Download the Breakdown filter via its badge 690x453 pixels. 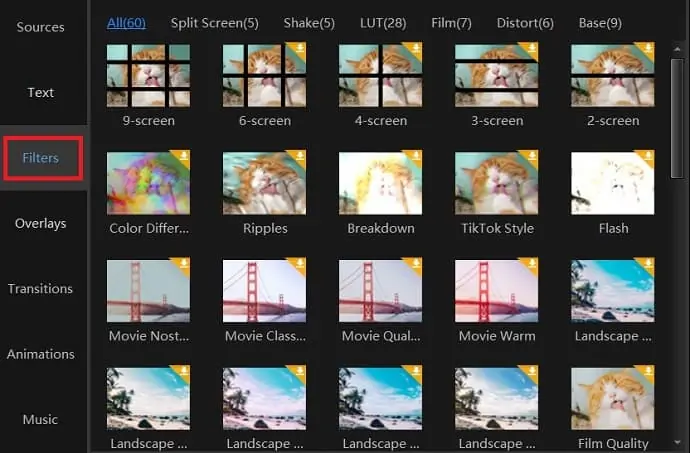tap(416, 156)
